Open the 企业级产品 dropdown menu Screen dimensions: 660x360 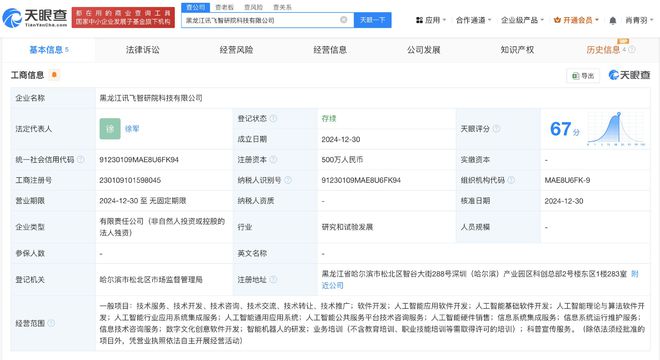click(x=522, y=20)
